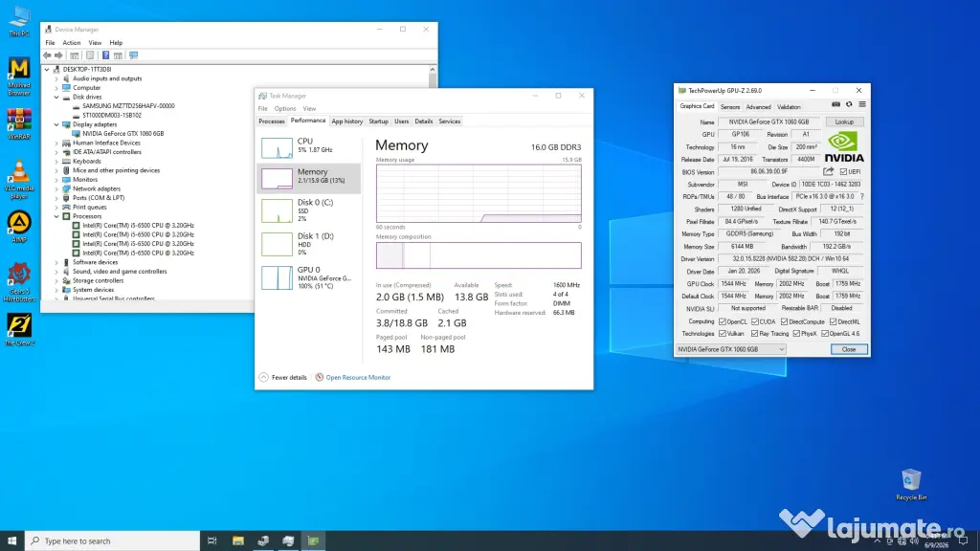Click the GPU-Z taskbar icon

pos(313,541)
